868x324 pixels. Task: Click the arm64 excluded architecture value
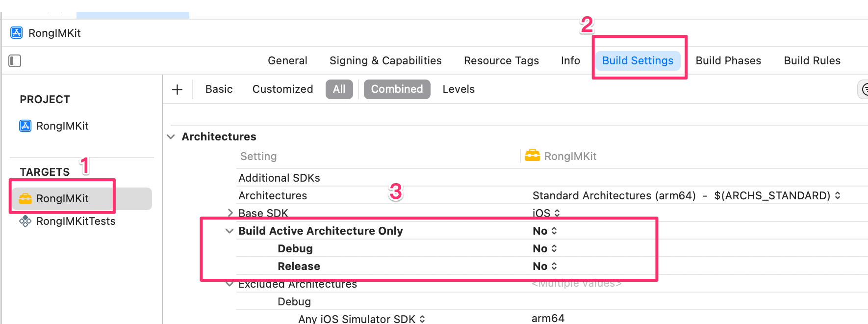coord(548,318)
